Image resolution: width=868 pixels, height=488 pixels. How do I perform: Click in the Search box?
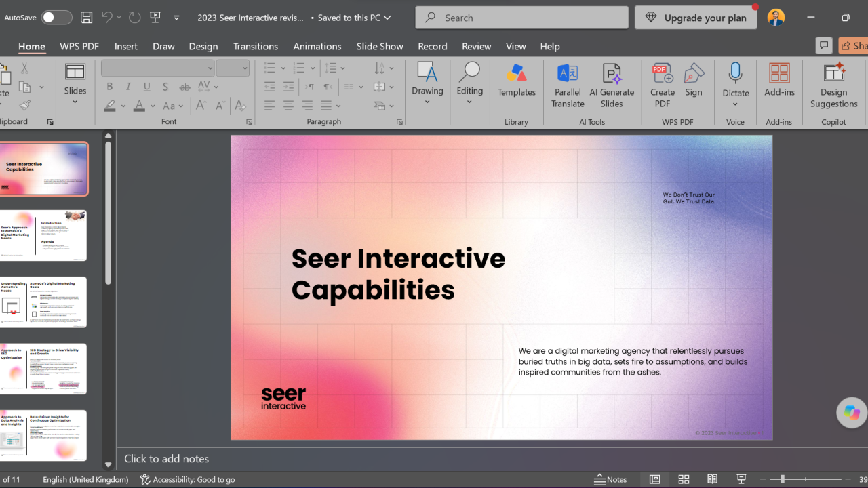pos(521,18)
